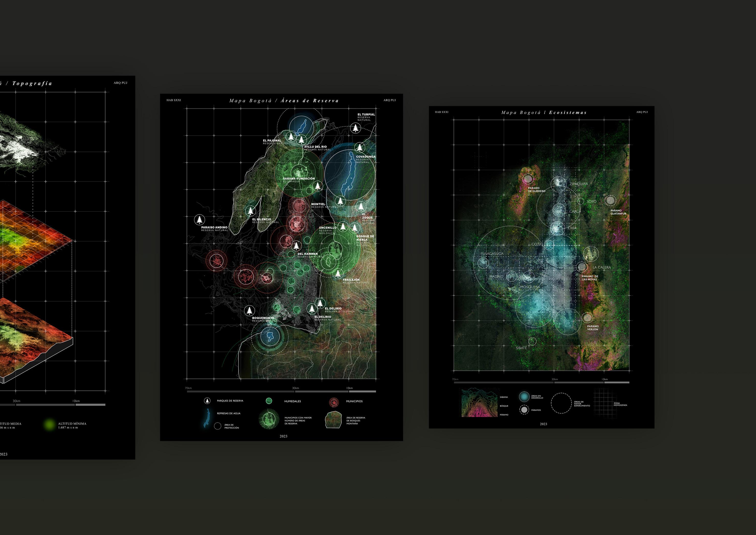The width and height of the screenshot is (756, 535).
Task: Click the Sibaté label on ecosystem map
Action: pyautogui.click(x=521, y=348)
